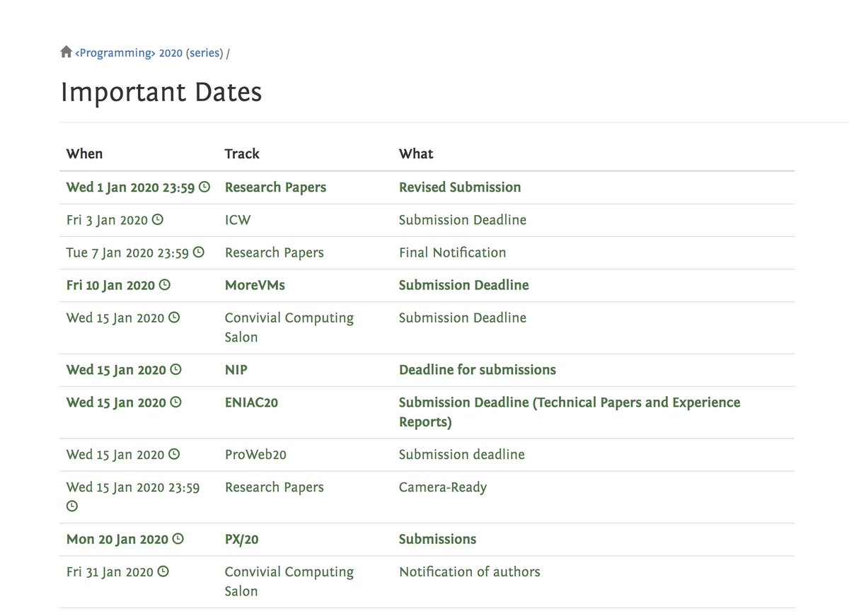Open the ICW track link

pyautogui.click(x=238, y=220)
